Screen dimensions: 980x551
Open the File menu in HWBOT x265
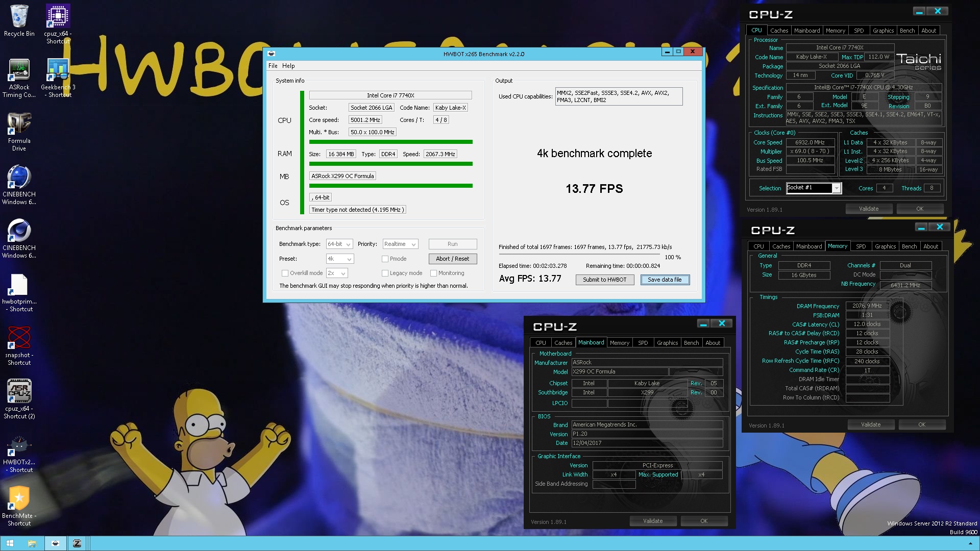pos(273,66)
